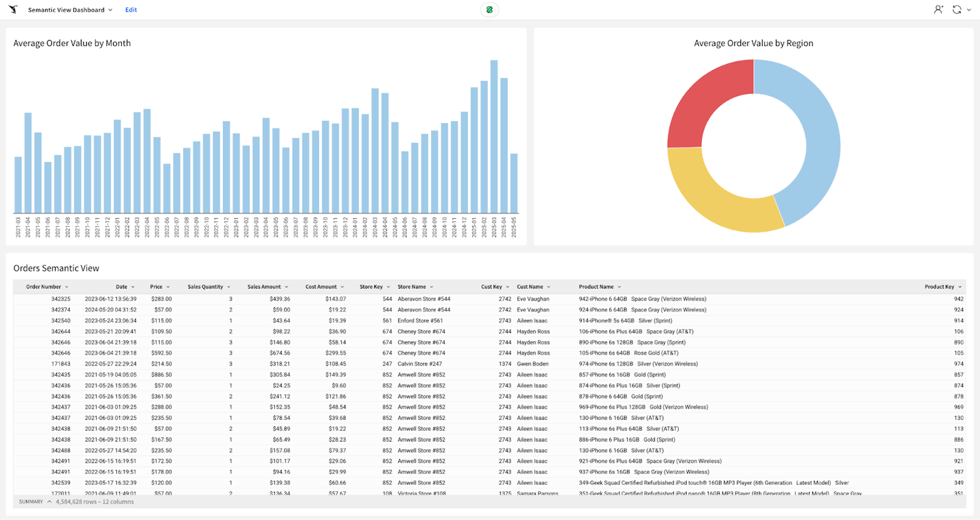Click the Average Order Value by Month title
Viewport: 980px width, 520px height.
pyautogui.click(x=72, y=43)
